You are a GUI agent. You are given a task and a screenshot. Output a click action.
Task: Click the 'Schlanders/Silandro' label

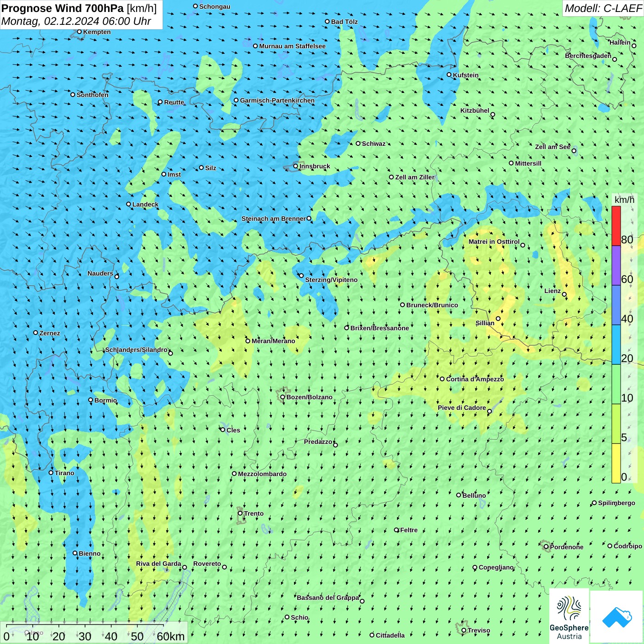point(136,350)
